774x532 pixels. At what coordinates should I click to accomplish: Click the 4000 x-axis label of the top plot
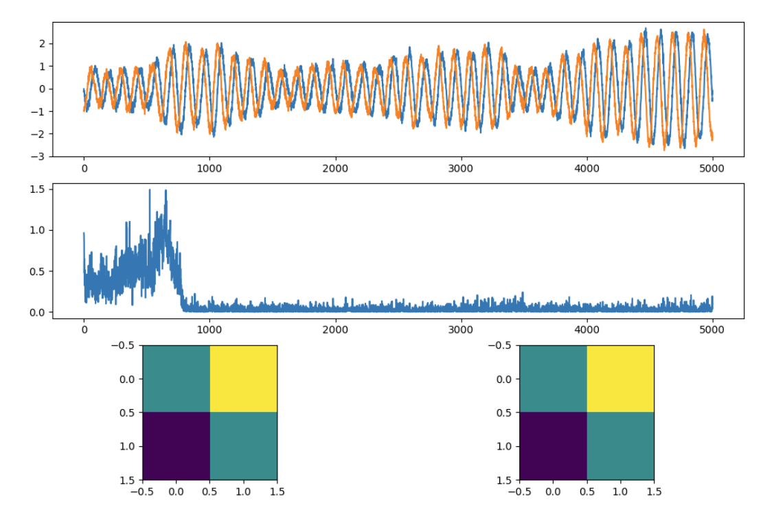coord(587,167)
